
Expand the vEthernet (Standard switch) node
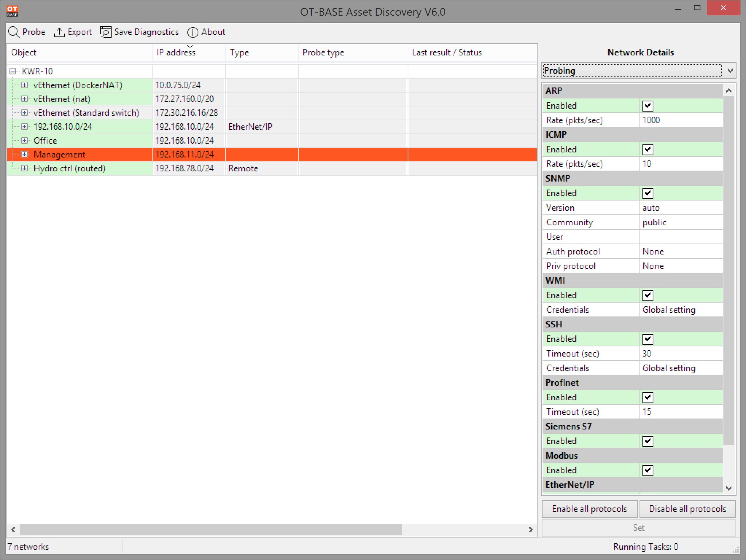[x=24, y=113]
